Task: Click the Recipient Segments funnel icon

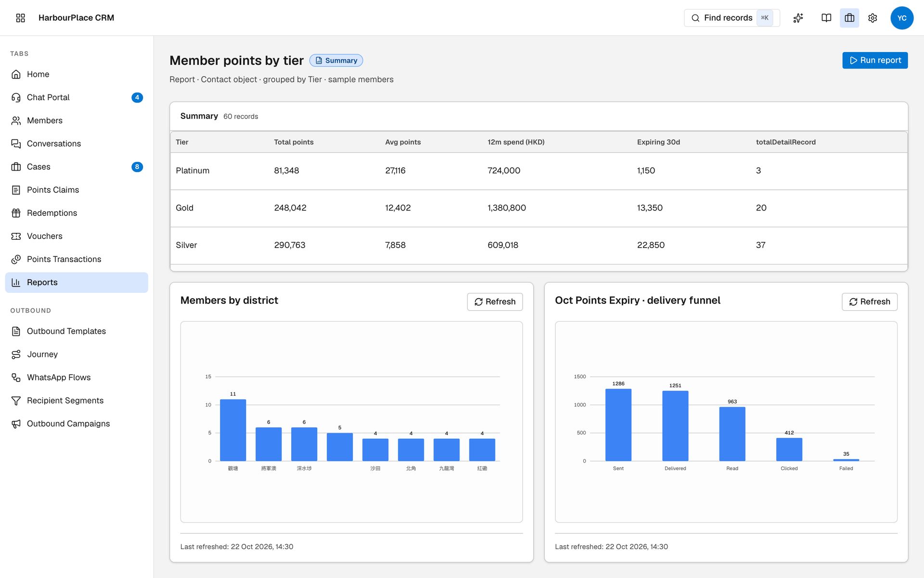Action: (x=16, y=401)
